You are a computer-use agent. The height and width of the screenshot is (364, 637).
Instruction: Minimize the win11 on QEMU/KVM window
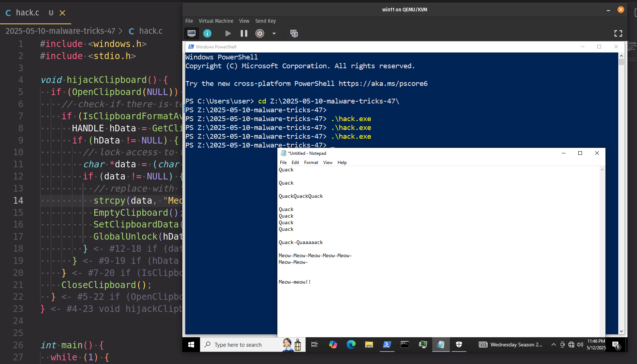pyautogui.click(x=608, y=10)
